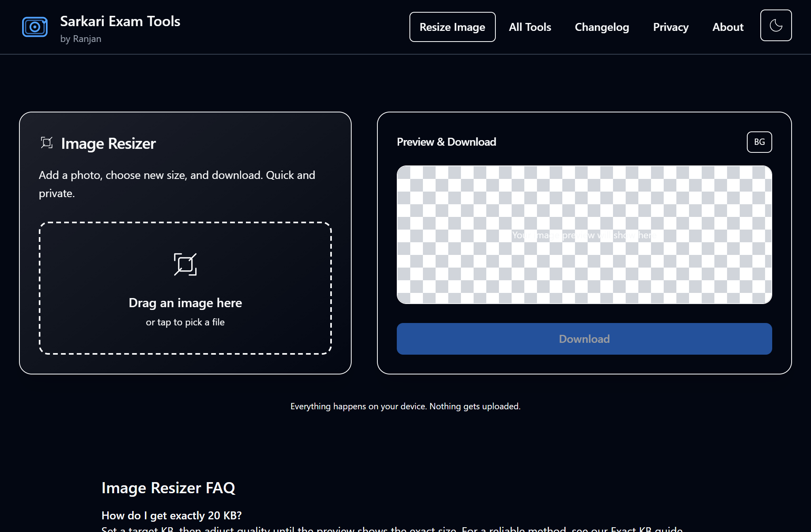Screen dimensions: 811x532
Task: Click the 'by Ranjan' subtitle
Action: tap(81, 39)
